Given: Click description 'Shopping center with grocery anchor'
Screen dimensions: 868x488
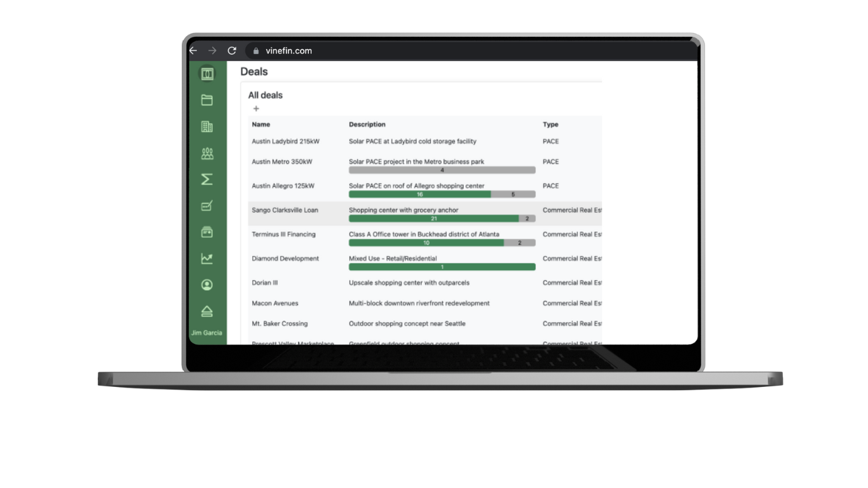Looking at the screenshot, I should click(x=403, y=210).
